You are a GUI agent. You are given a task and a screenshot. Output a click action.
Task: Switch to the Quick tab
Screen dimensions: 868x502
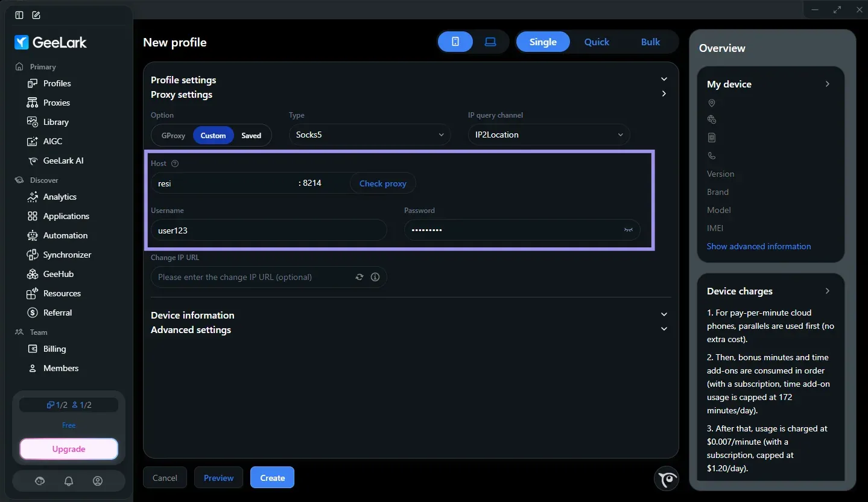[x=597, y=42]
